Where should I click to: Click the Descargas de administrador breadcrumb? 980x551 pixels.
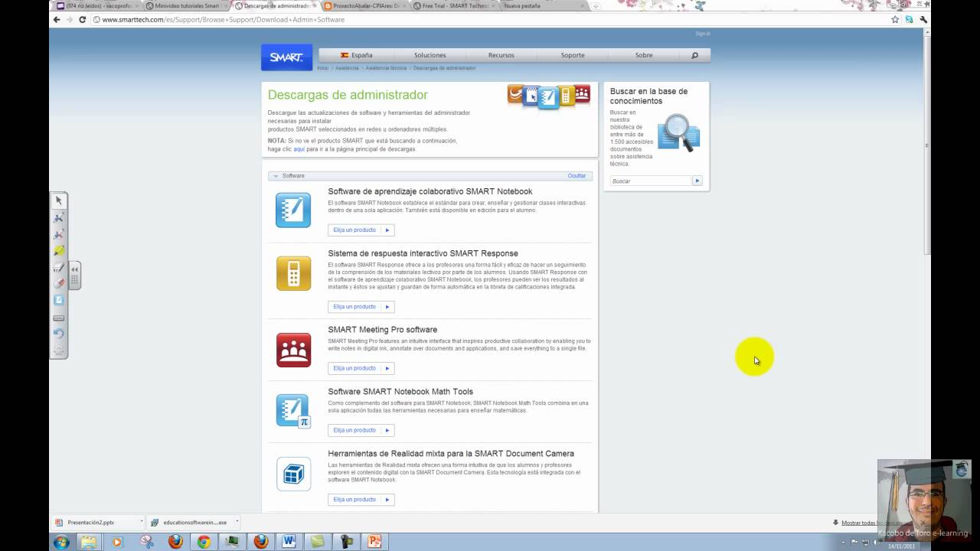(x=444, y=68)
